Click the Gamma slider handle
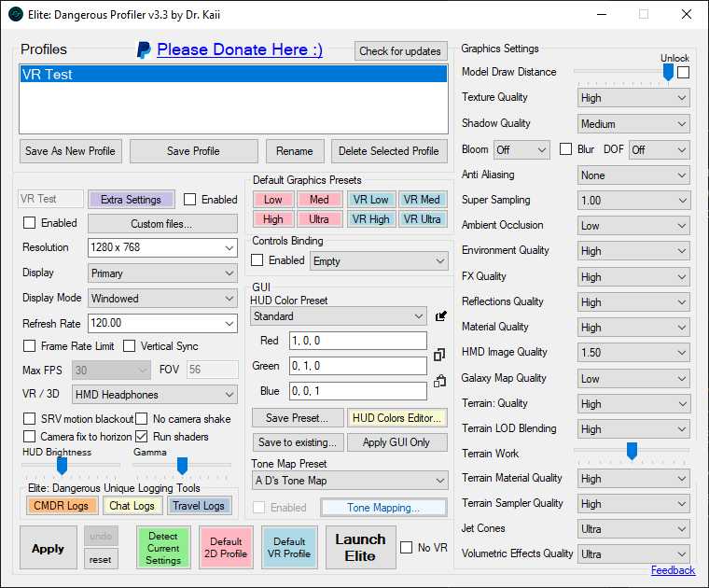Image resolution: width=709 pixels, height=588 pixels. pos(182,466)
